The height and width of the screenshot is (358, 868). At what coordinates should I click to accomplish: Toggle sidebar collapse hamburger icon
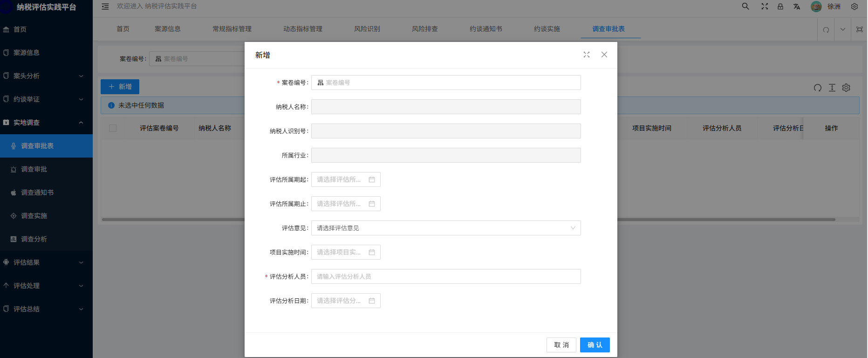coord(105,7)
